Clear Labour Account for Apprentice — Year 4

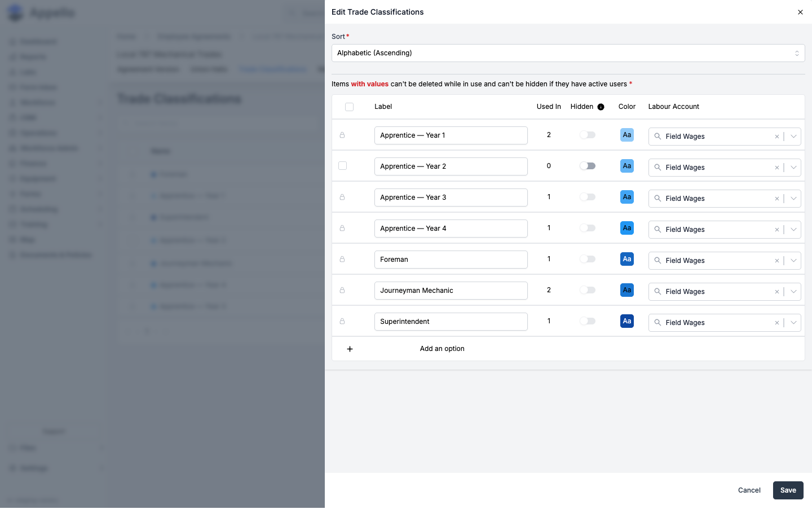(777, 230)
